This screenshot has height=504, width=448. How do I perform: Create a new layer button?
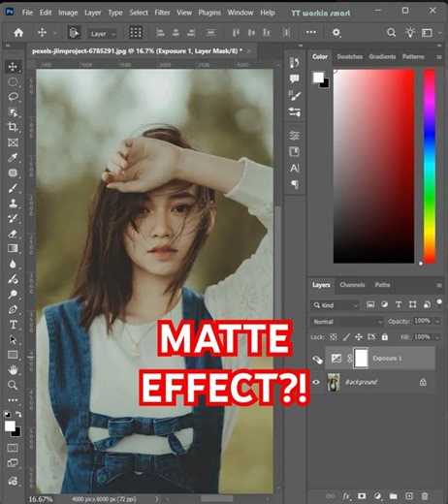pos(409,496)
